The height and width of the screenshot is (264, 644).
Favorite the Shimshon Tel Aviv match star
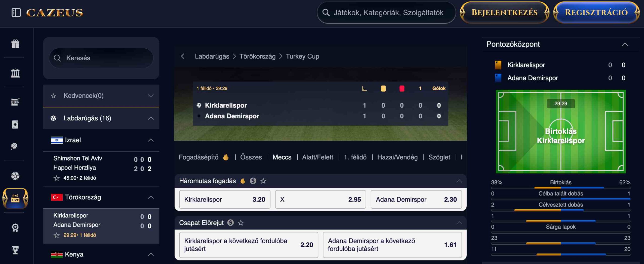(57, 178)
